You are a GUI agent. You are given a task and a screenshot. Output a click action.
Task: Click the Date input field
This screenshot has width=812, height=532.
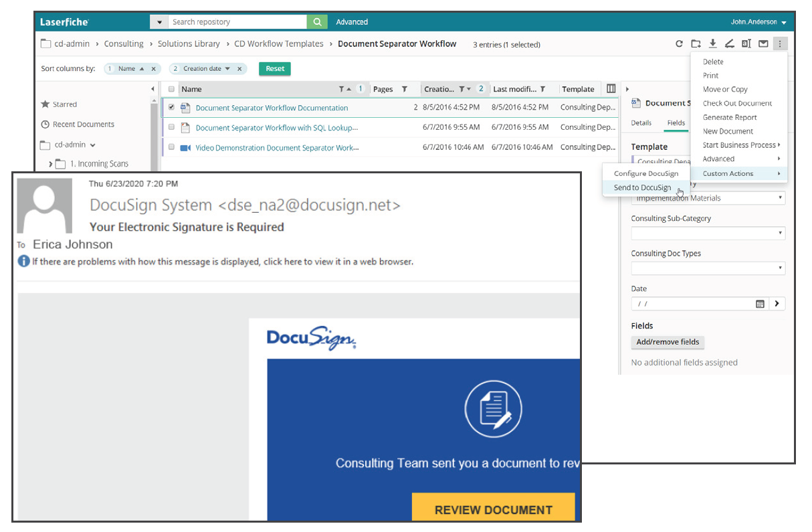coord(700,304)
